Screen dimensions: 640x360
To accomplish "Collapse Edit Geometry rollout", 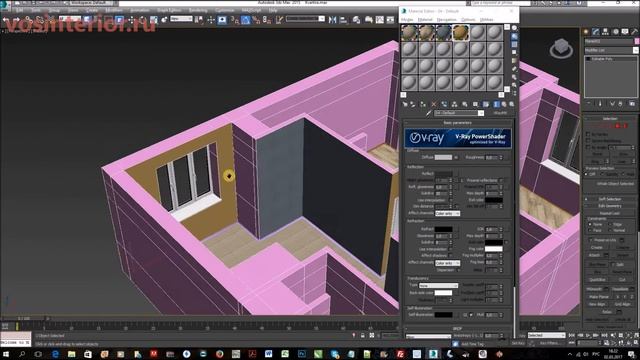I will click(610, 206).
